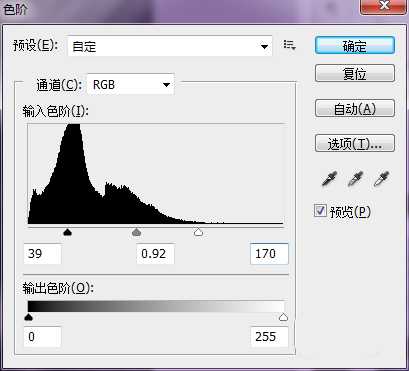Select the black point eyedropper

click(329, 179)
